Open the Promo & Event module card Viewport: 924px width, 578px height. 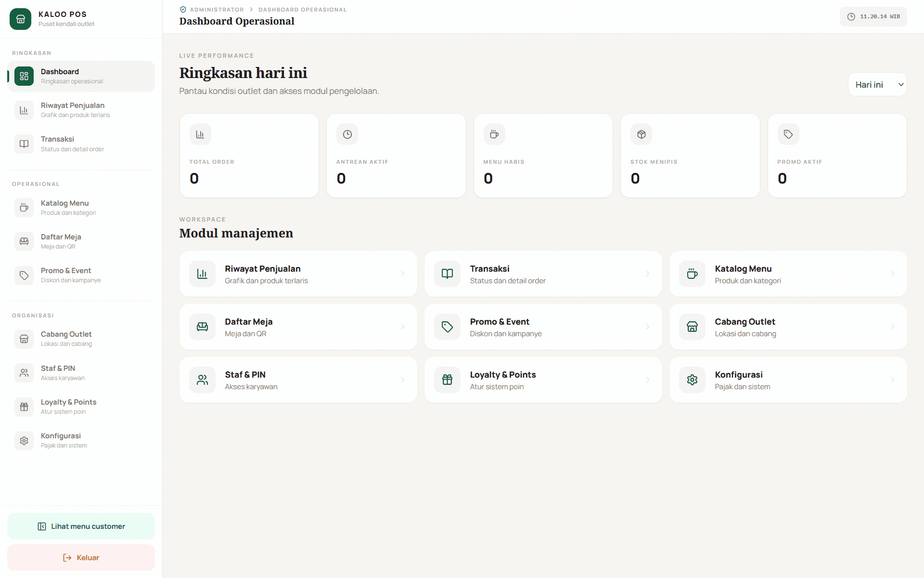[543, 327]
